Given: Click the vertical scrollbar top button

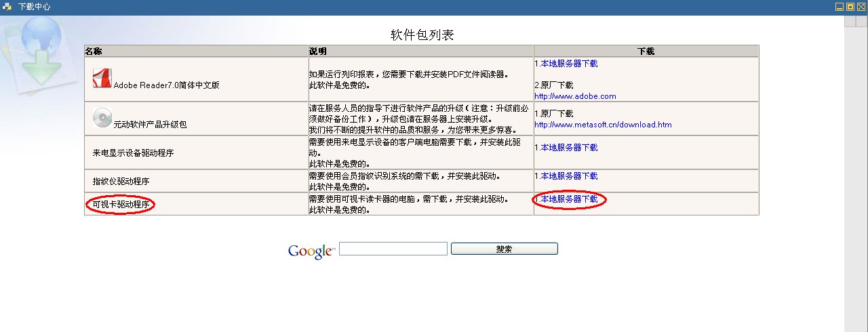Looking at the screenshot, I should 851,21.
